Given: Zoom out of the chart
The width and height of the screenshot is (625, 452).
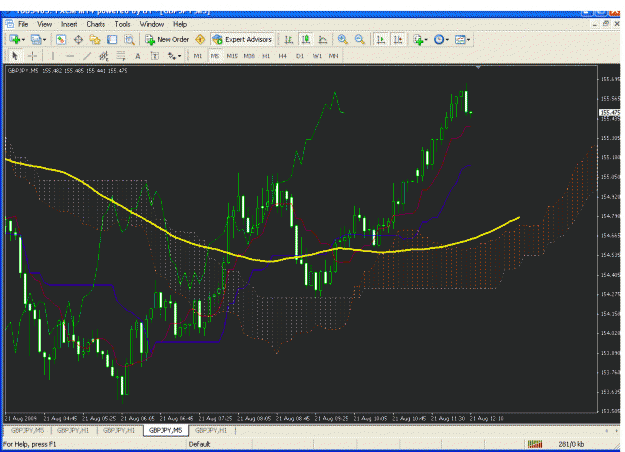Looking at the screenshot, I should point(359,39).
